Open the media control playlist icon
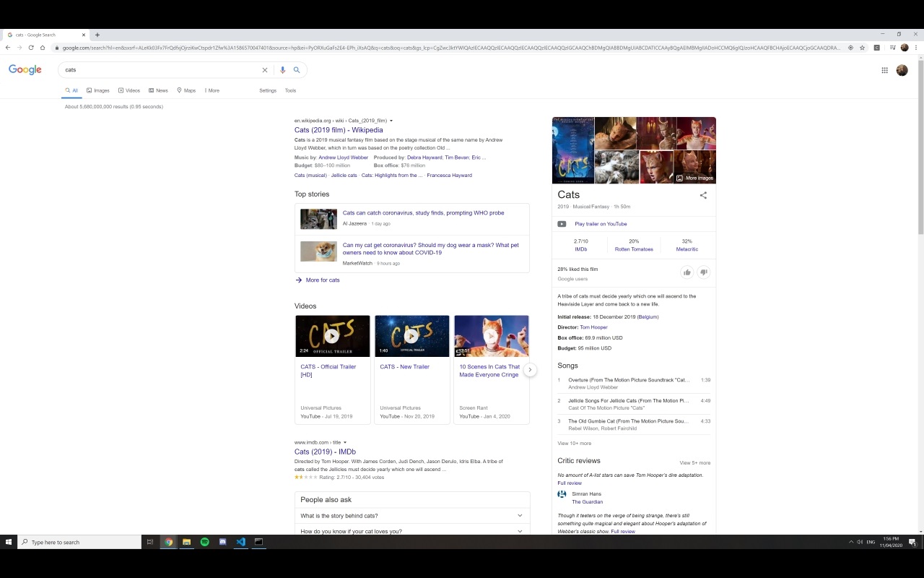 point(892,48)
